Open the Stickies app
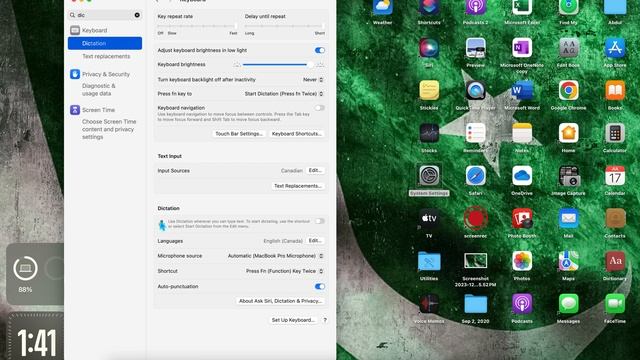This screenshot has width=640, height=360. 429,91
